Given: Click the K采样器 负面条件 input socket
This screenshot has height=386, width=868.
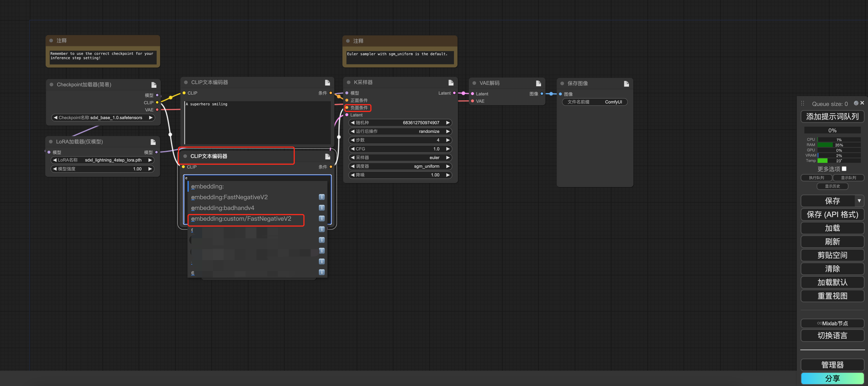Looking at the screenshot, I should 347,108.
